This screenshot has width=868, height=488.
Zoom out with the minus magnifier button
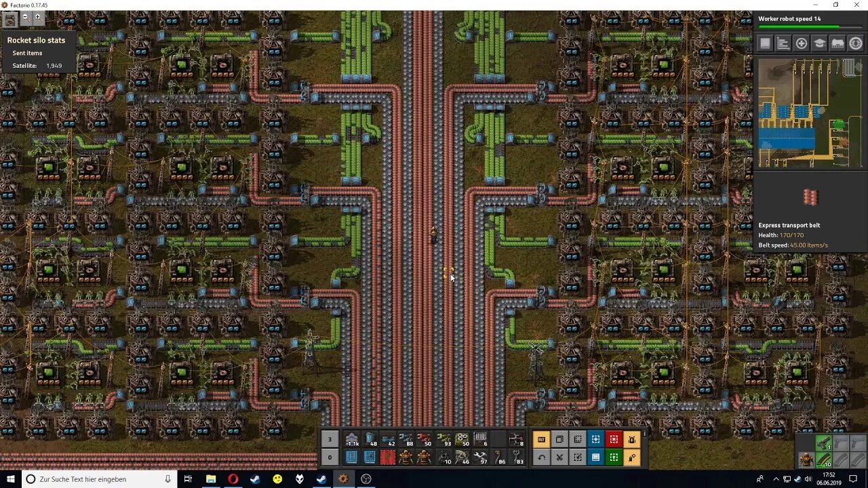click(x=25, y=18)
